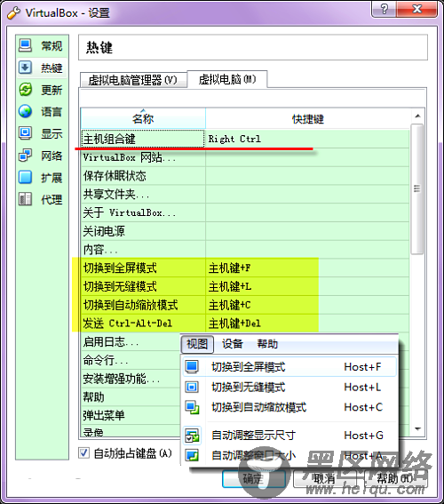Select the 热键 hotkey sidebar icon

point(25,68)
